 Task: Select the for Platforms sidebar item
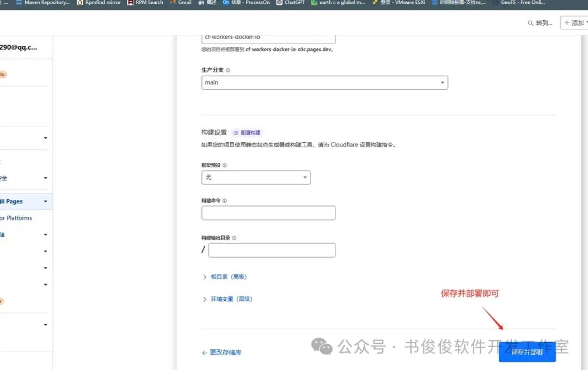pos(16,218)
